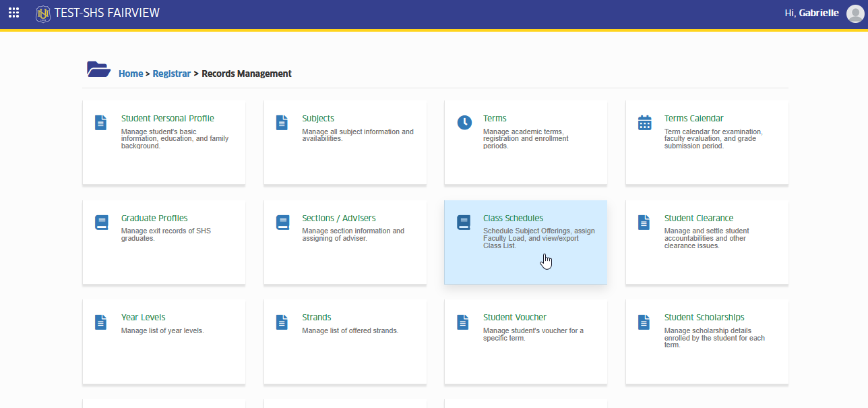This screenshot has height=408, width=868.
Task: Open the Terms card title
Action: (495, 119)
